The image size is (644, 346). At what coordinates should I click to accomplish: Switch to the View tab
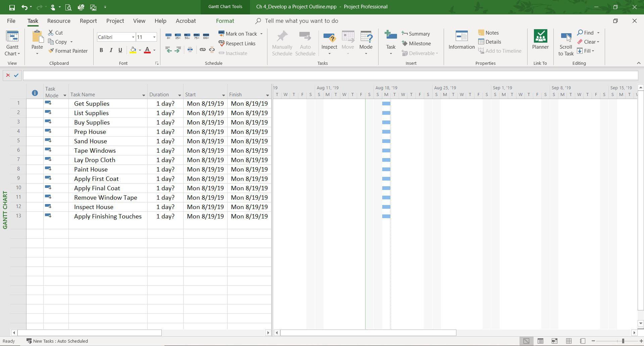pos(139,21)
